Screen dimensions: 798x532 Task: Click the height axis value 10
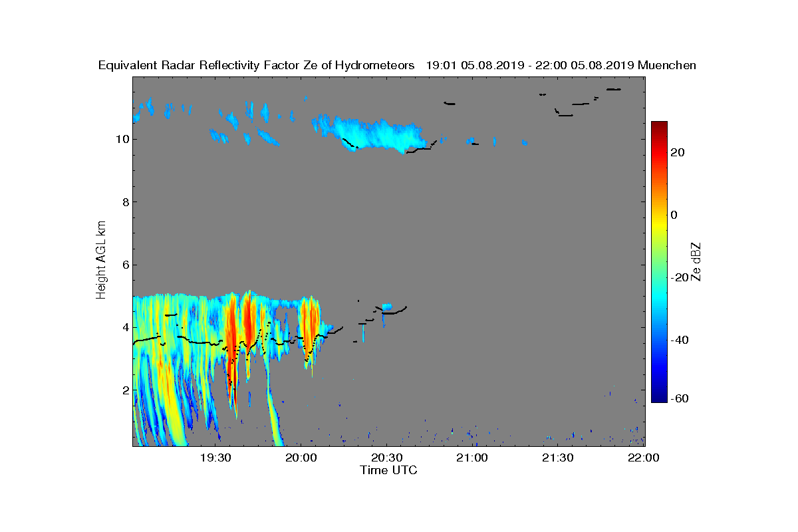[x=123, y=140]
